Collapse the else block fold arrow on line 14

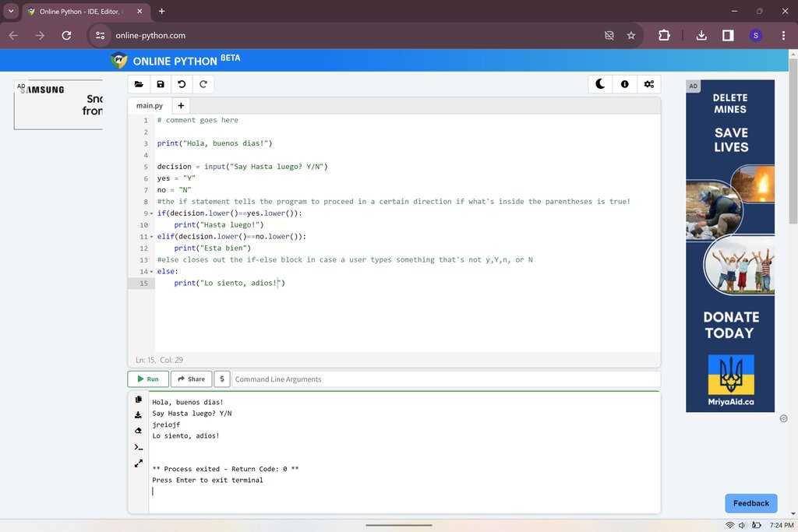[x=151, y=272]
